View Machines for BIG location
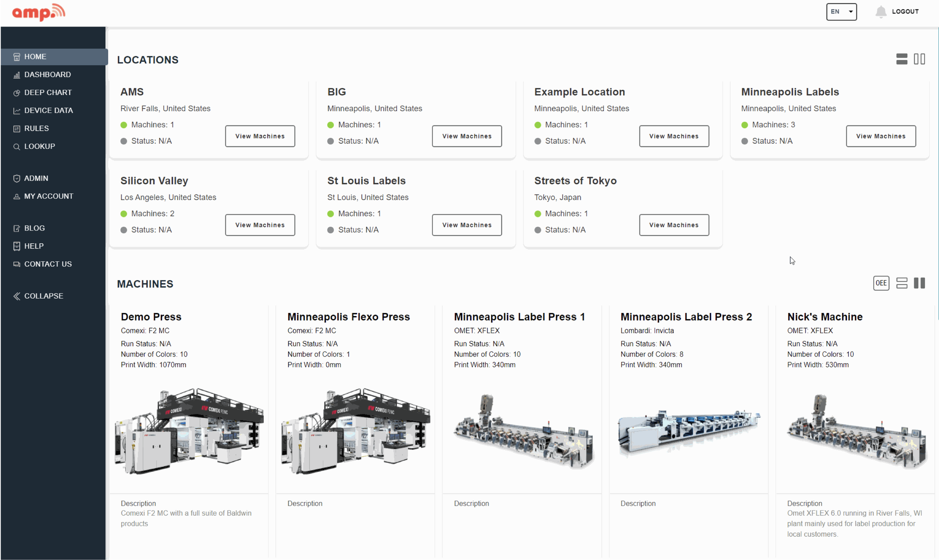The width and height of the screenshot is (939, 560). pyautogui.click(x=466, y=136)
